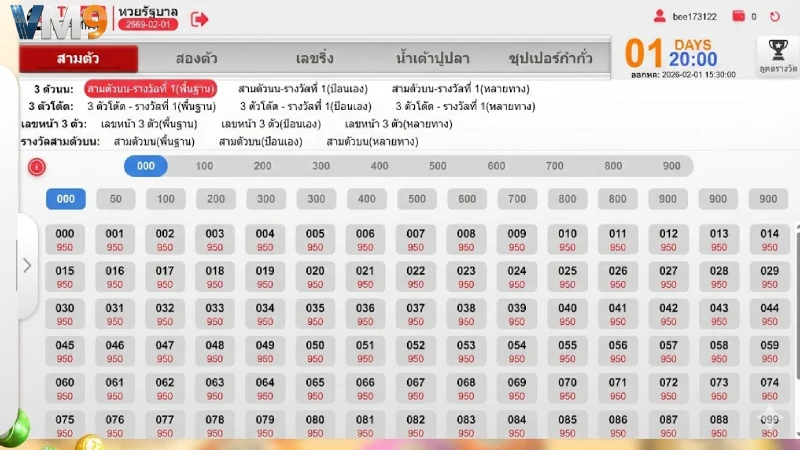Pick number 022 tile
800x450 pixels.
[x=415, y=277]
